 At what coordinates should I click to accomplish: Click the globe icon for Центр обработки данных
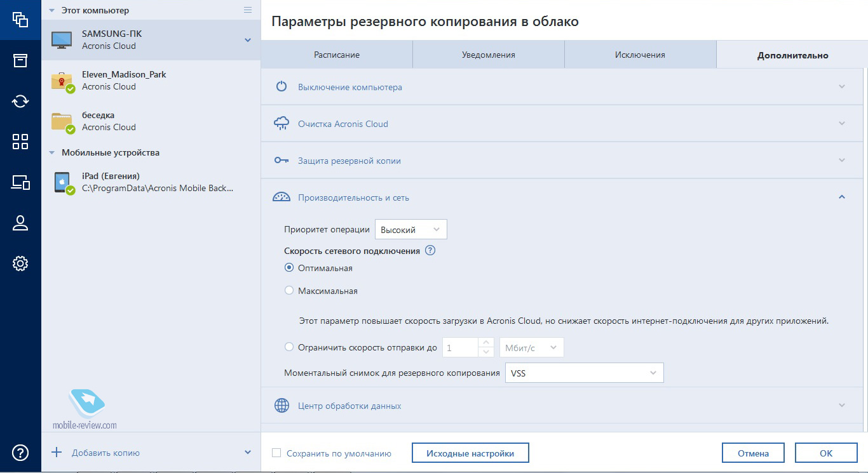tap(281, 406)
